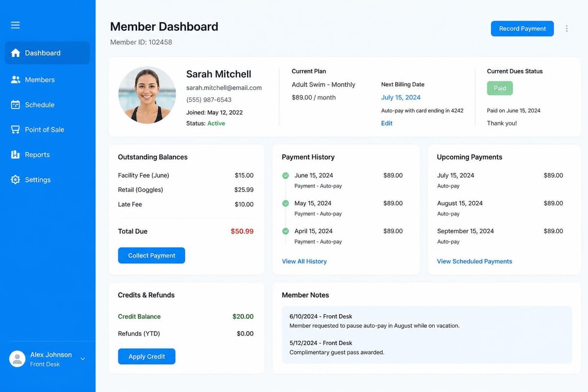The image size is (588, 392).
Task: Open Reports in the sidebar
Action: pyautogui.click(x=48, y=154)
